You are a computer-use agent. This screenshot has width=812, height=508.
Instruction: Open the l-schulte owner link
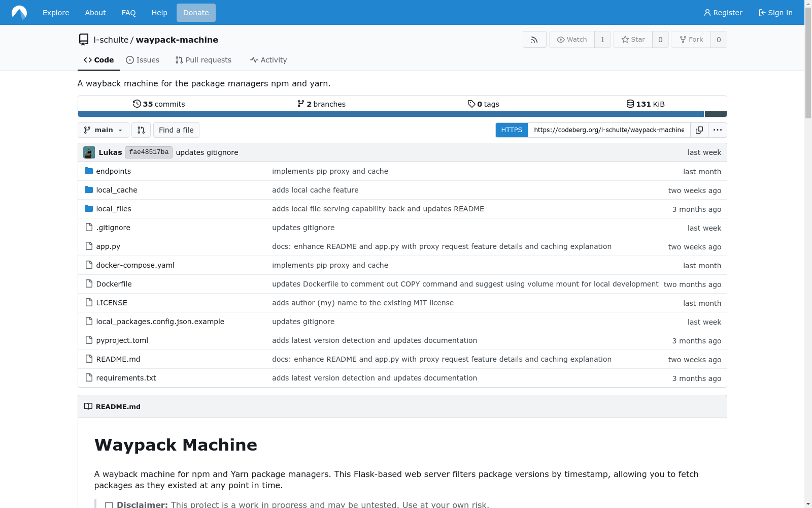click(x=111, y=40)
